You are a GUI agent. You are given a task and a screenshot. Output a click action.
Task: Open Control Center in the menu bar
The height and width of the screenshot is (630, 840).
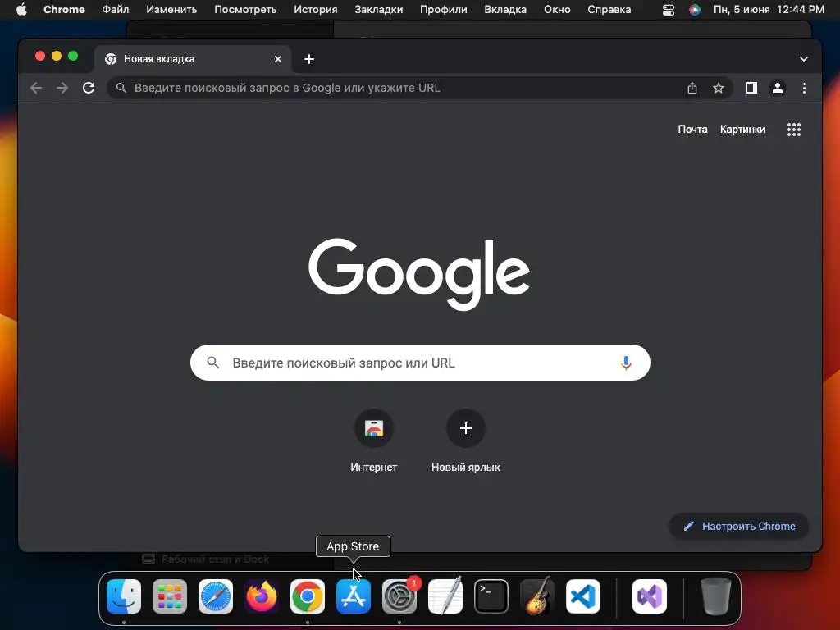click(x=669, y=10)
